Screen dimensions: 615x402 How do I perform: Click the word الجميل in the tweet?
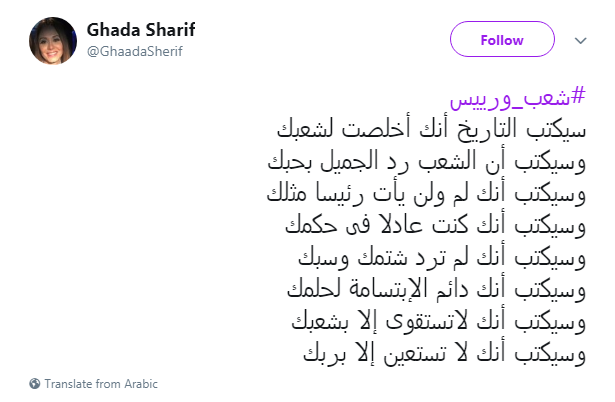(349, 162)
